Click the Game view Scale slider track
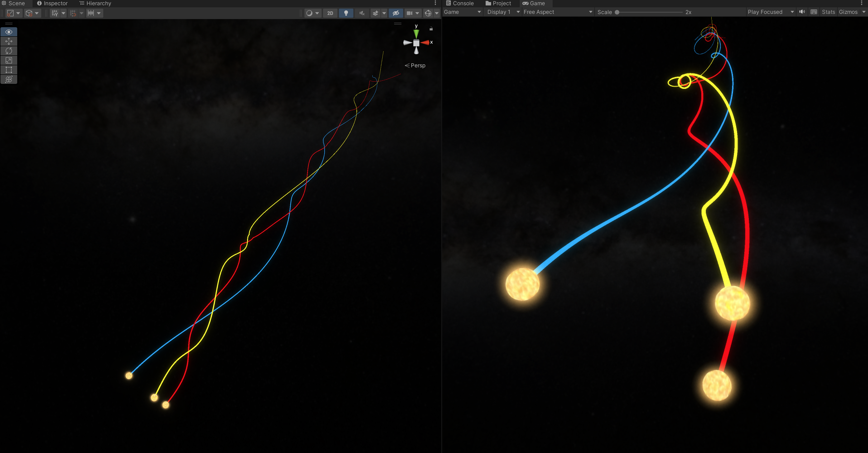The image size is (868, 453). click(649, 12)
